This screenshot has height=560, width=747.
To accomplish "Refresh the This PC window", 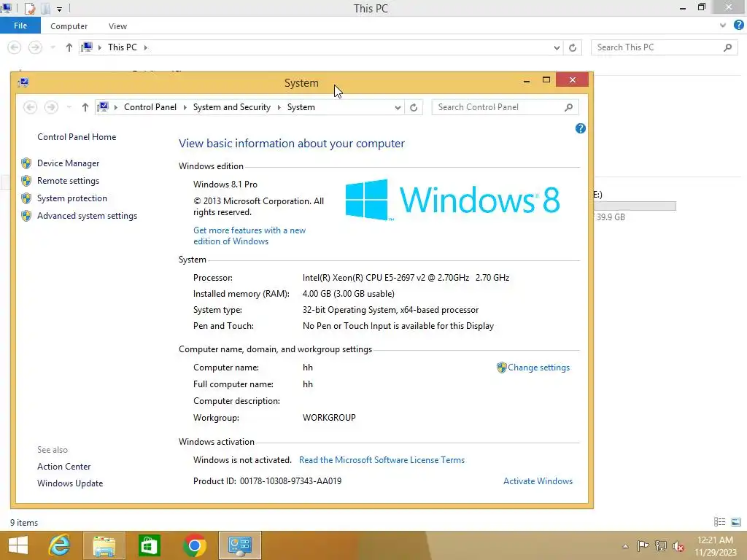I will pos(573,47).
